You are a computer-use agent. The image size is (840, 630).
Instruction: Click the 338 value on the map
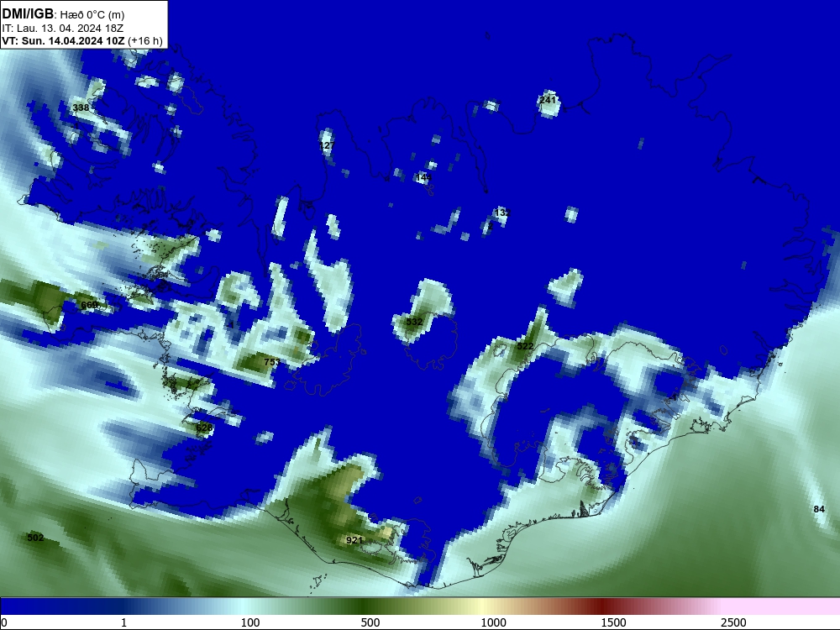point(81,108)
